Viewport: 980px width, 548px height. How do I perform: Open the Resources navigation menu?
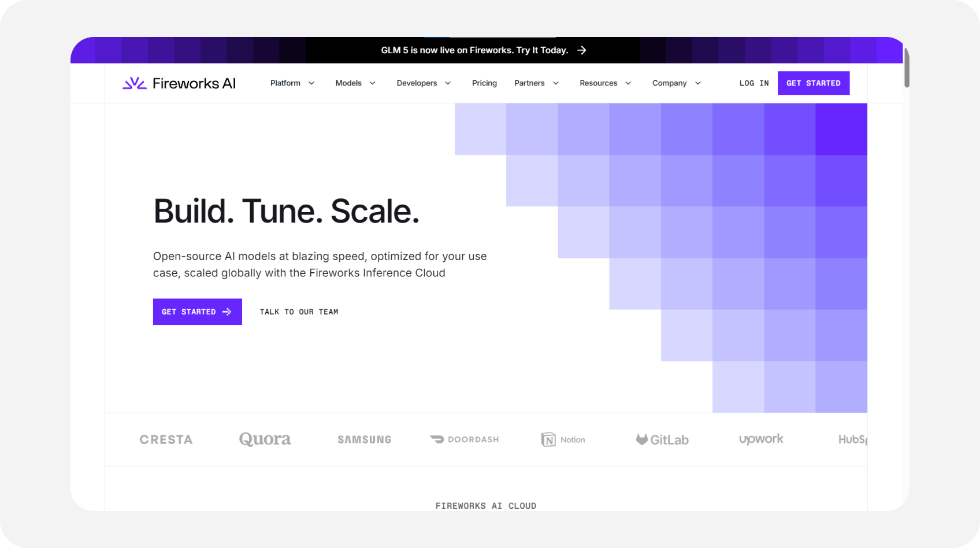tap(606, 83)
